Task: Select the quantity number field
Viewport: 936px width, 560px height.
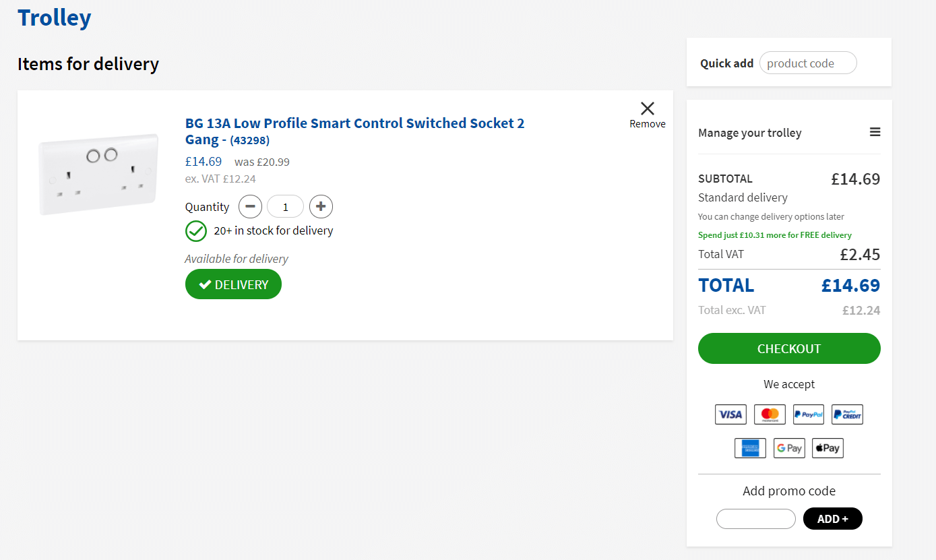Action: (x=285, y=206)
